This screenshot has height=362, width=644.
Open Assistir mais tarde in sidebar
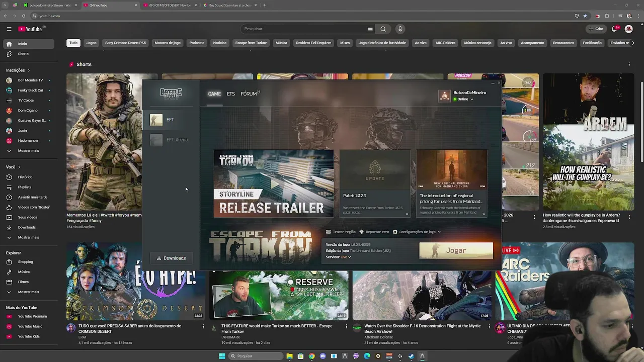[x=28, y=197]
